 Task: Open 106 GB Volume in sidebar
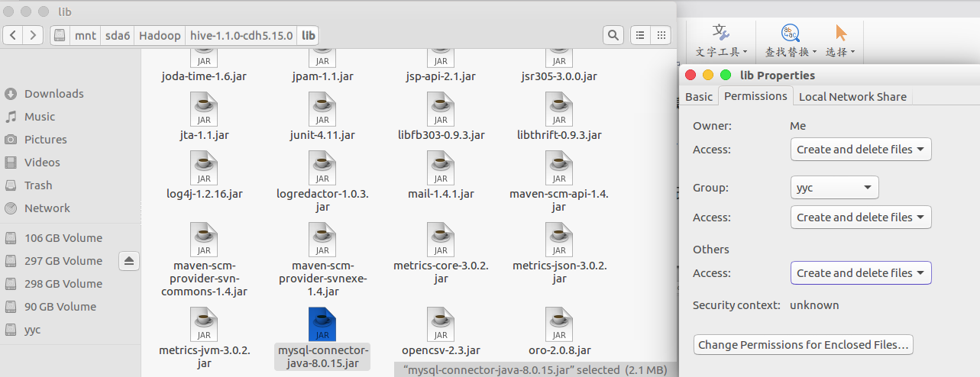tap(63, 238)
